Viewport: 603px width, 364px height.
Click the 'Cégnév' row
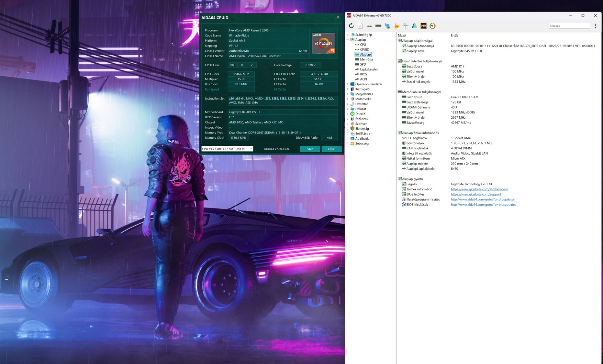[498, 184]
